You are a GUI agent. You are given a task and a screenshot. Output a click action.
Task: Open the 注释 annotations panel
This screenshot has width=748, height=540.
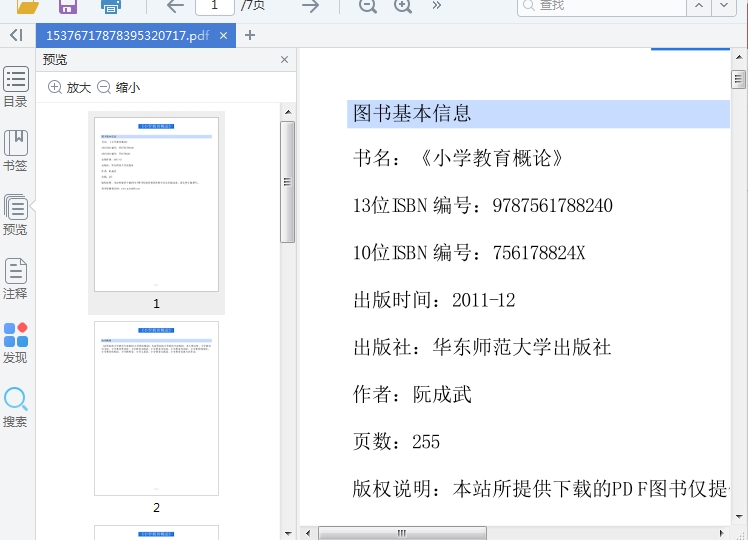point(16,279)
